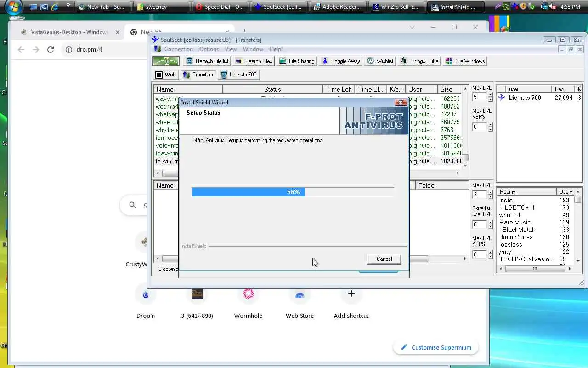This screenshot has height=368, width=588.
Task: Sort downloads by the Time Left column
Action: [x=339, y=89]
